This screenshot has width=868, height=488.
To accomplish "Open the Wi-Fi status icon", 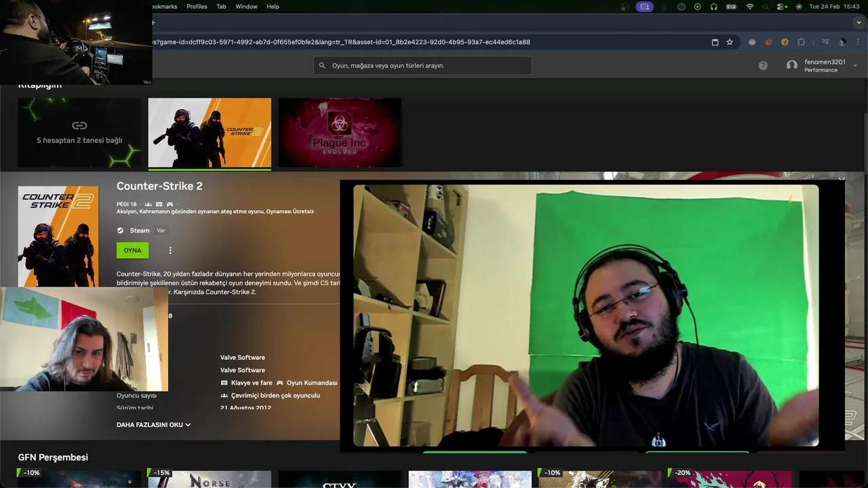I will [x=749, y=7].
